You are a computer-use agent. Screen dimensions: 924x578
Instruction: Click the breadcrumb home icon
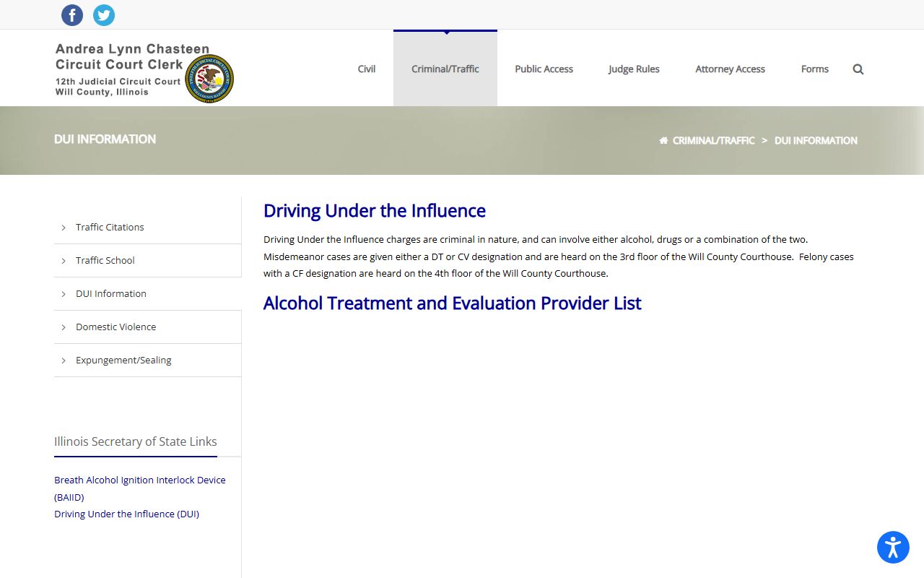[x=663, y=141]
